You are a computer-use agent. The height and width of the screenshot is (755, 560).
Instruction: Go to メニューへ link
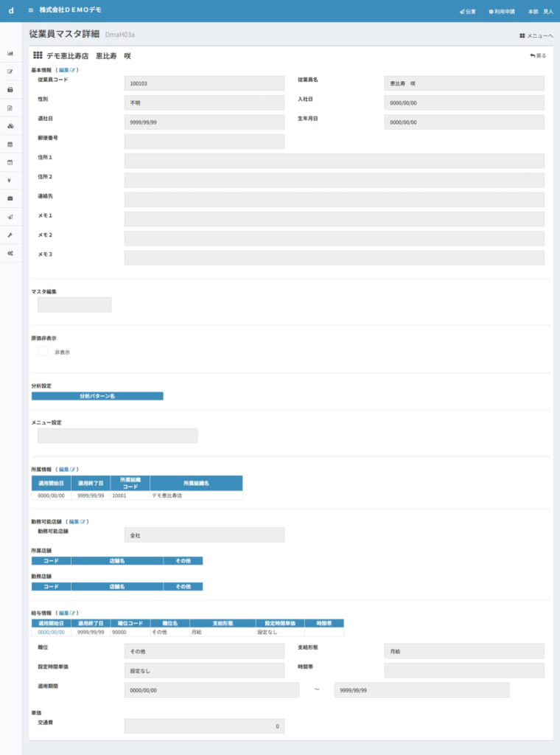tap(536, 35)
